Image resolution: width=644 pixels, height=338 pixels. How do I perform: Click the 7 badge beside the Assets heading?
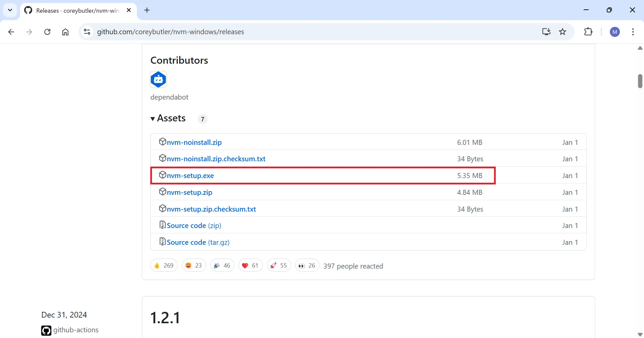point(202,119)
